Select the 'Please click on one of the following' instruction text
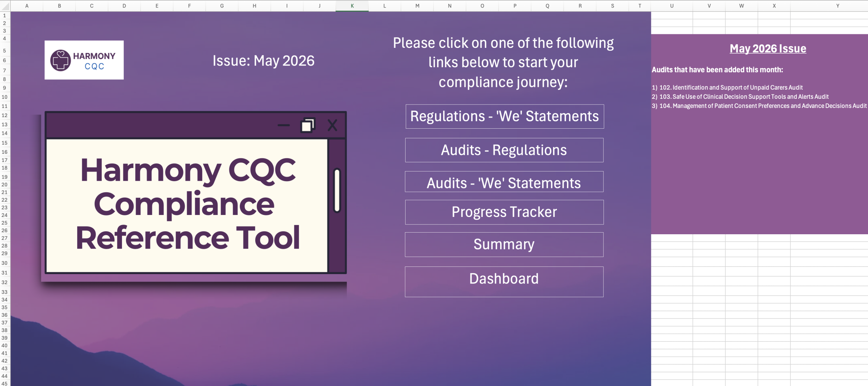This screenshot has width=868, height=386. (504, 62)
